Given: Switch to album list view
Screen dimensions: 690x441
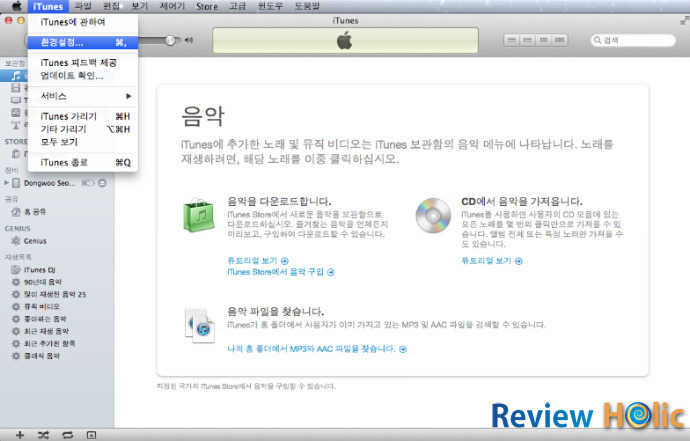Looking at the screenshot, I should click(x=528, y=40).
